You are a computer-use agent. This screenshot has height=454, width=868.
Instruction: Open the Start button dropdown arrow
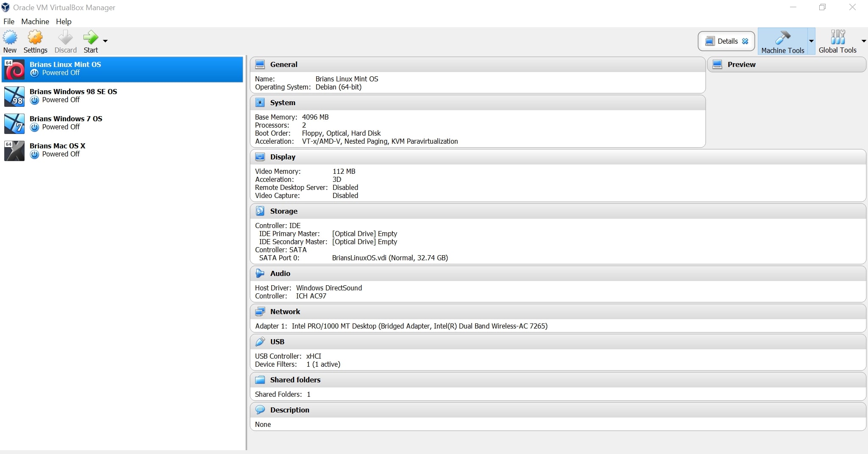pos(105,41)
